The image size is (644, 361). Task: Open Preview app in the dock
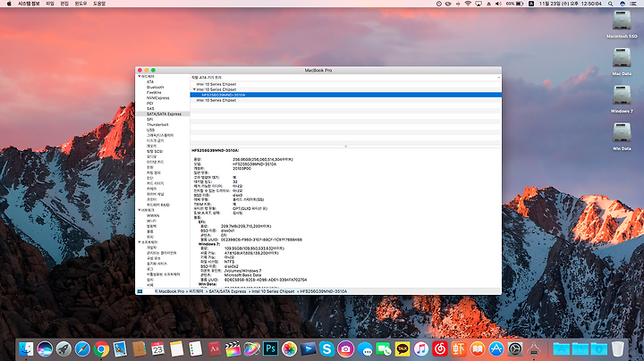[x=120, y=349]
